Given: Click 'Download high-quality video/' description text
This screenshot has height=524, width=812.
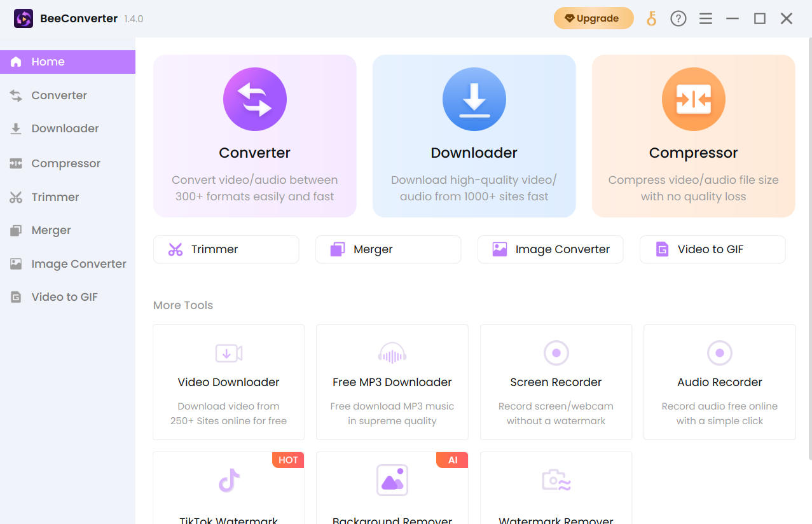Looking at the screenshot, I should (474, 180).
